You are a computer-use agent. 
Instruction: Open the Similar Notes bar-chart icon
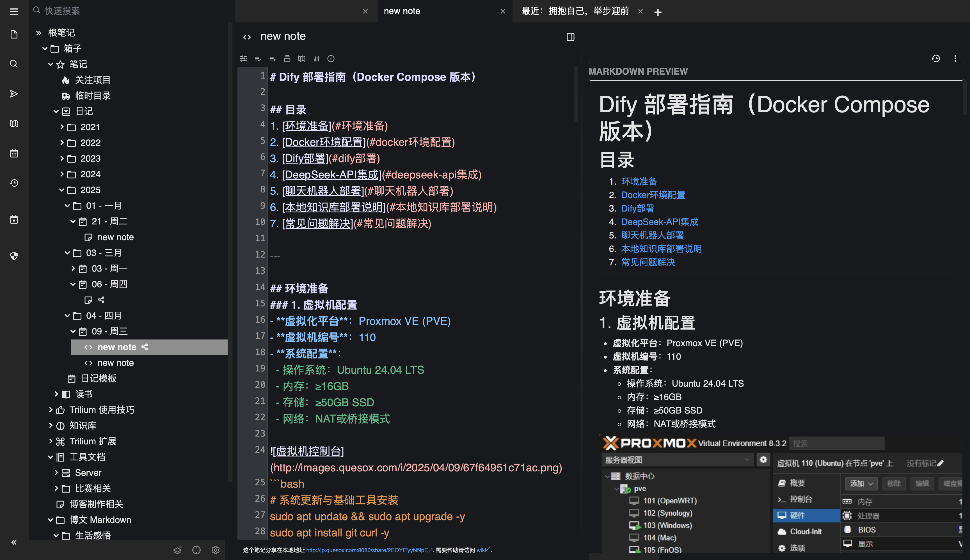[x=316, y=59]
